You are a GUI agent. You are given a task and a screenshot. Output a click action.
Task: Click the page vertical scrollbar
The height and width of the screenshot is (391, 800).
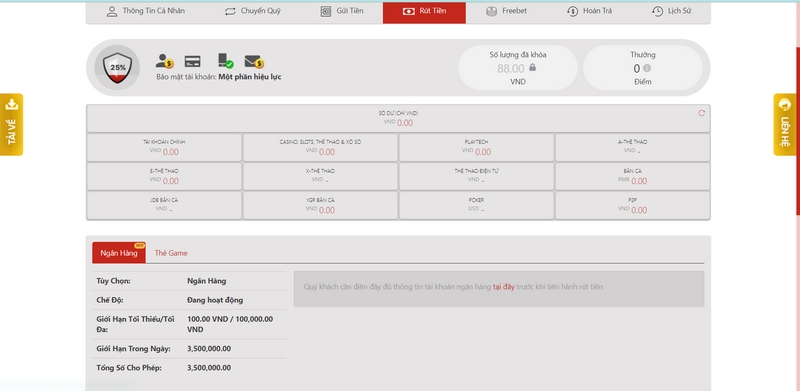798,131
